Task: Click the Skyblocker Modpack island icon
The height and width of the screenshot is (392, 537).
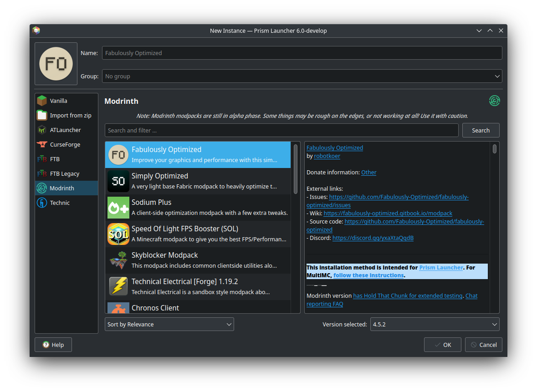Action: pyautogui.click(x=118, y=260)
